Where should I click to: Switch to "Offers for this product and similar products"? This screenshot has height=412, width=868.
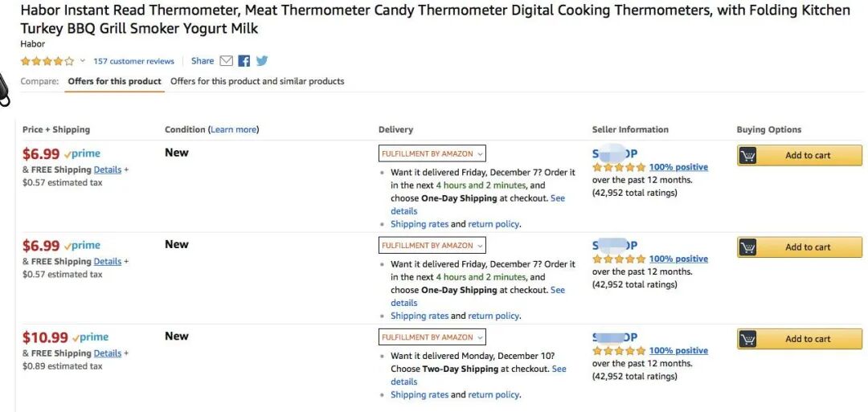tap(257, 81)
